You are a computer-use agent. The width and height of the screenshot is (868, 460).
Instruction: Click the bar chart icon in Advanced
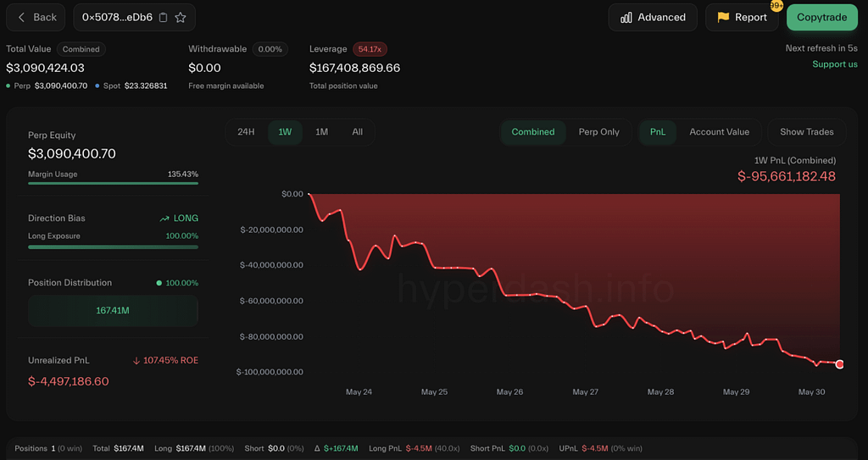(626, 17)
